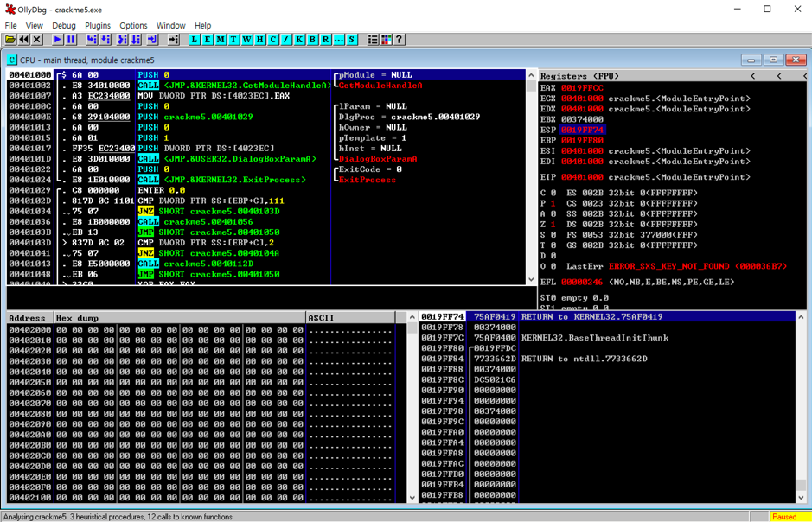
Task: Open the View menu
Action: 35,25
